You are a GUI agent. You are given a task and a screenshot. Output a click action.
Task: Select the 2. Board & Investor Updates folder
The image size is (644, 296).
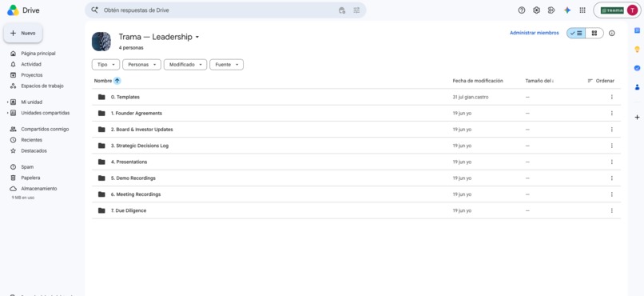tap(356, 130)
